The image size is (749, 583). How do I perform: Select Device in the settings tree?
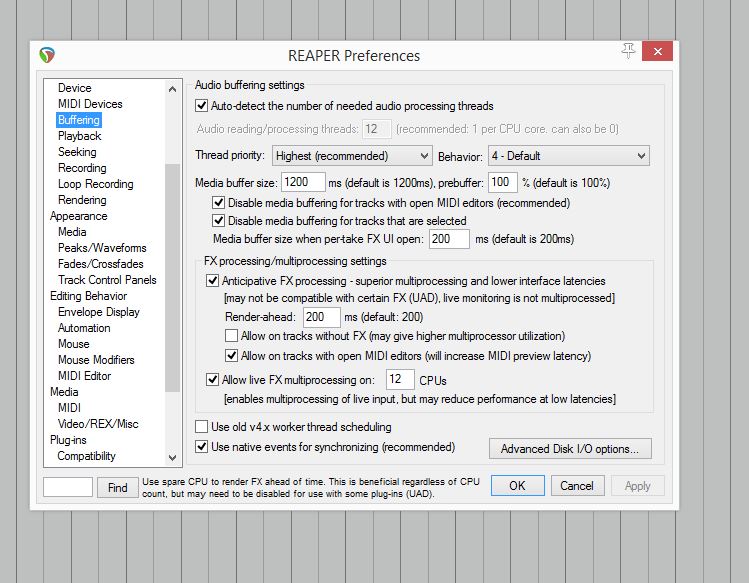(75, 88)
